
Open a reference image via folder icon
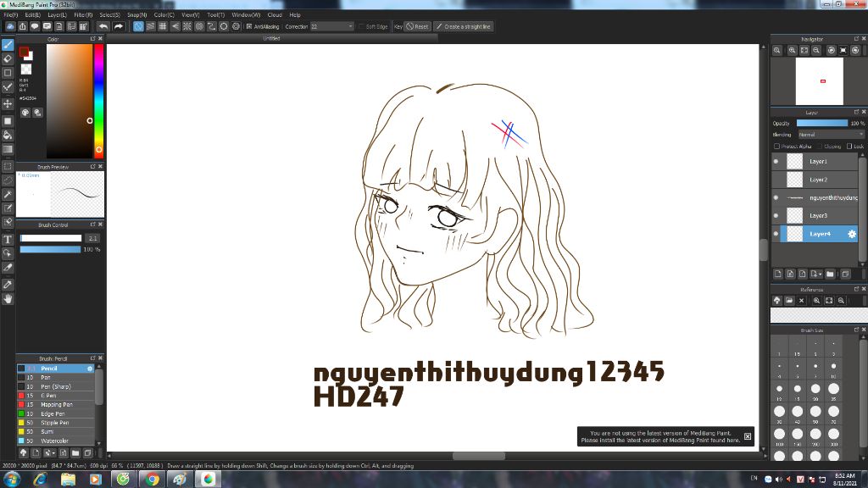click(x=789, y=301)
